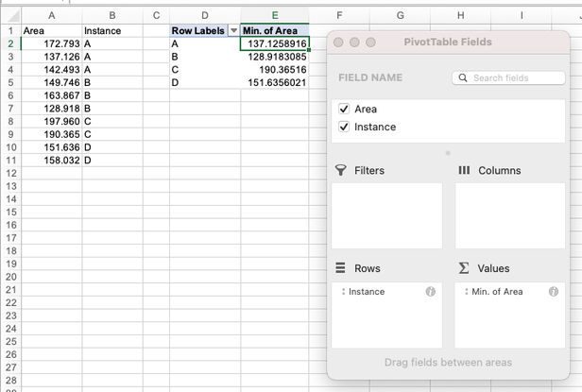Select pivot value 151.6356021

275,82
